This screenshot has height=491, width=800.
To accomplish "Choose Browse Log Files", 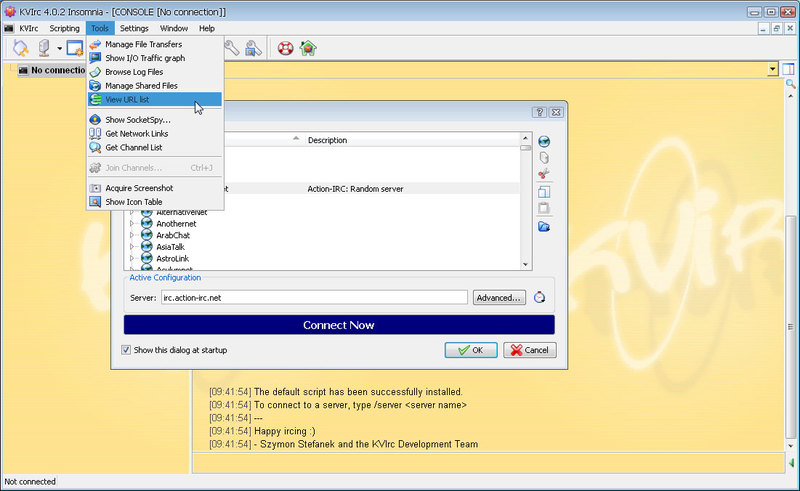I will click(x=155, y=72).
